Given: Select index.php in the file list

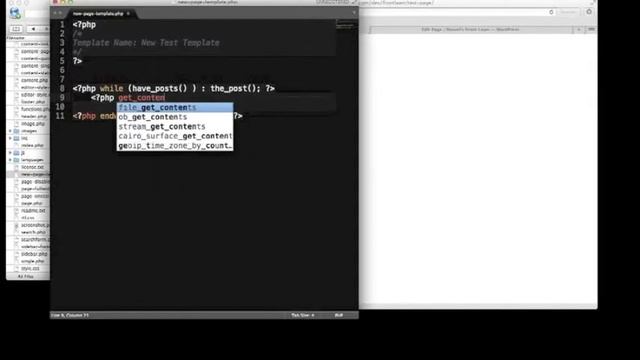Looking at the screenshot, I should click(x=32, y=145).
